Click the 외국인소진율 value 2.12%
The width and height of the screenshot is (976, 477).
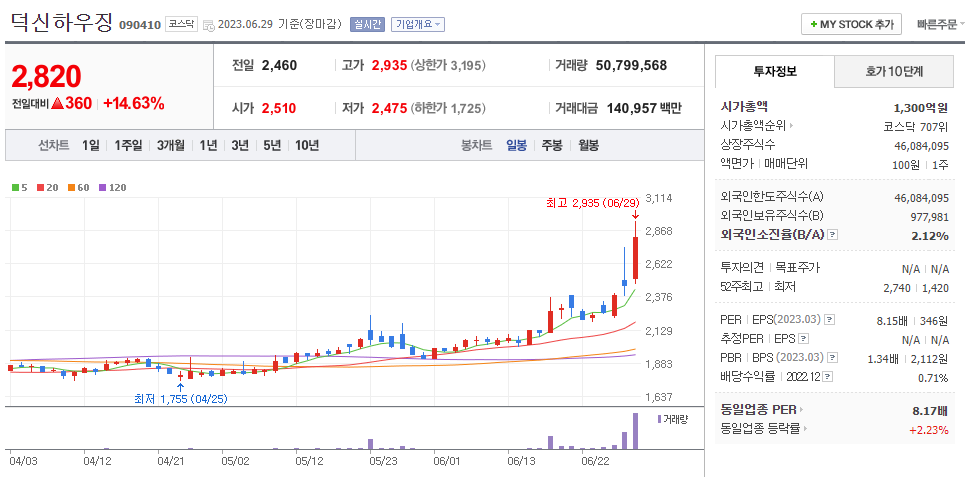click(x=931, y=235)
